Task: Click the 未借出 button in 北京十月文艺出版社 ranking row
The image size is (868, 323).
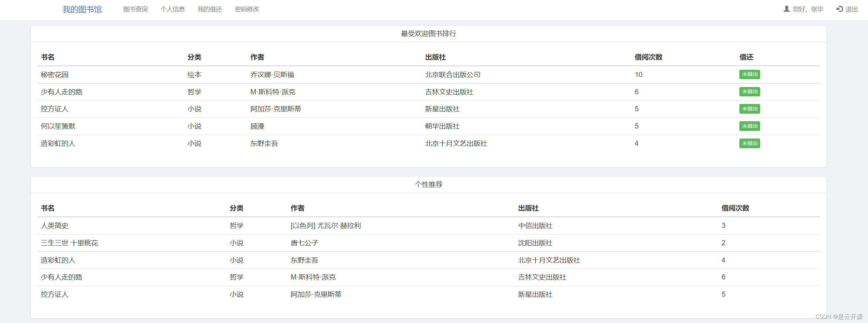Action: coord(749,143)
